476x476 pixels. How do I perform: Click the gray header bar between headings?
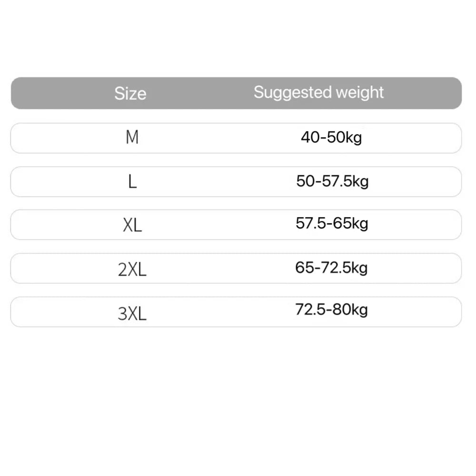point(200,93)
